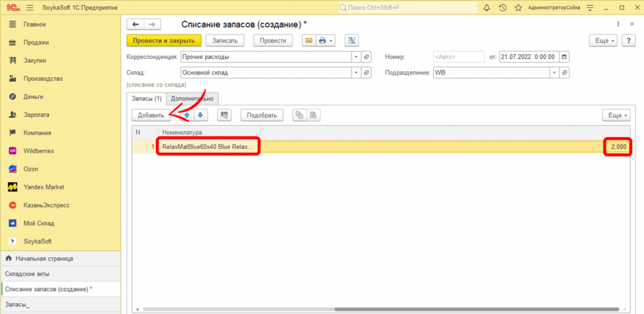Expand the Корреспонденция dropdown arrow
This screenshot has width=644, height=314.
[x=356, y=57]
